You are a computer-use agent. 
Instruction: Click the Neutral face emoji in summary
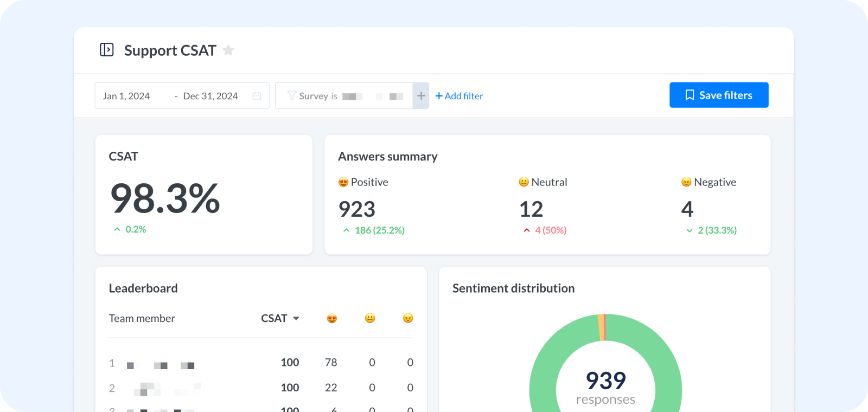[524, 182]
